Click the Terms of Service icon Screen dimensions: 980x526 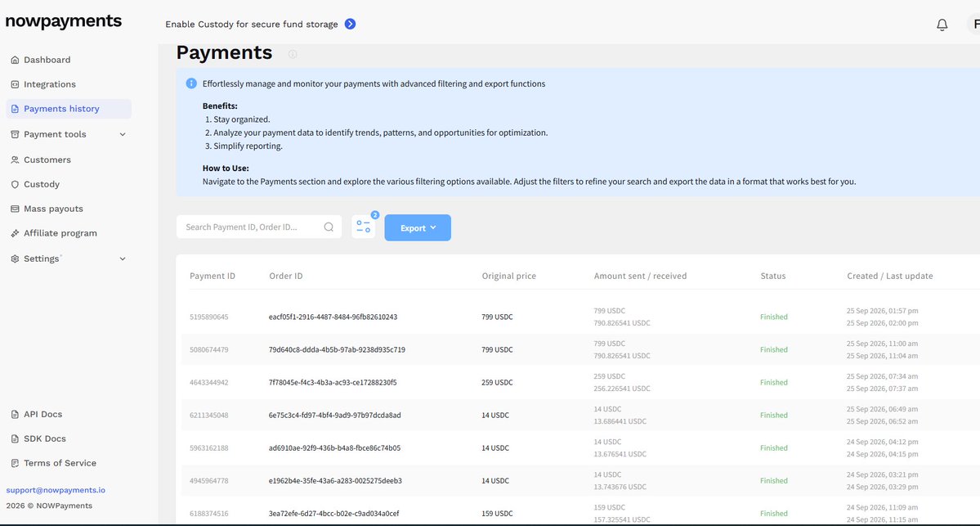click(x=15, y=464)
